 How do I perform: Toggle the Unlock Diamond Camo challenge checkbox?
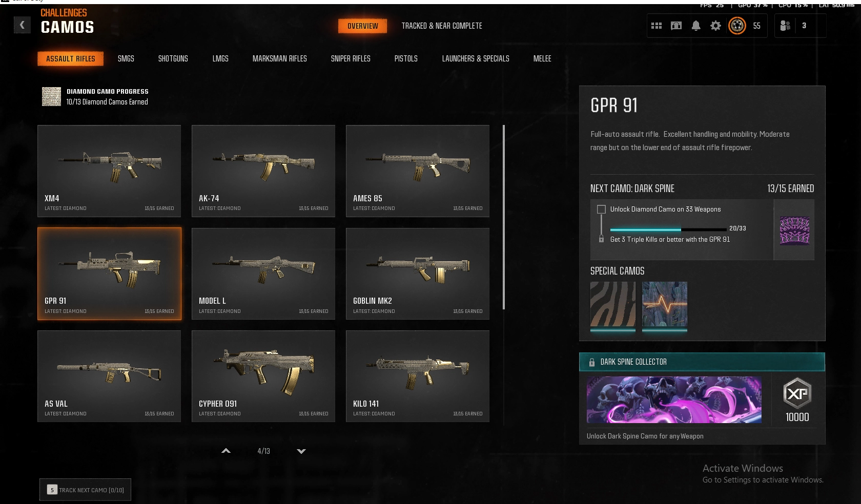[x=601, y=209]
